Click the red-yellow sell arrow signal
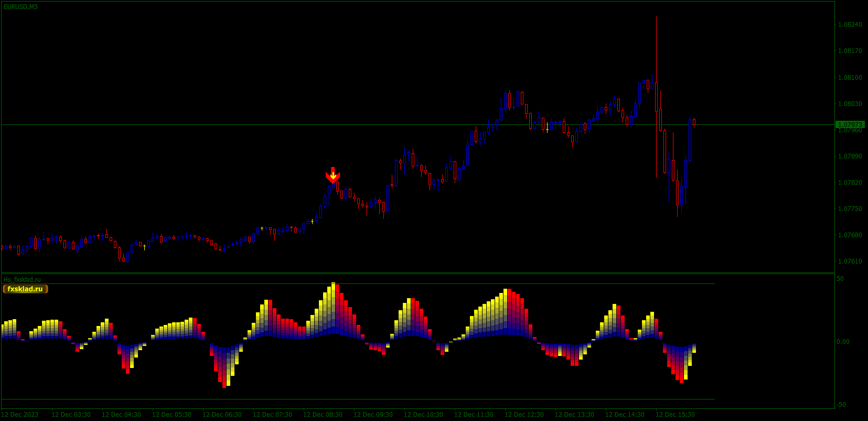 pos(333,175)
